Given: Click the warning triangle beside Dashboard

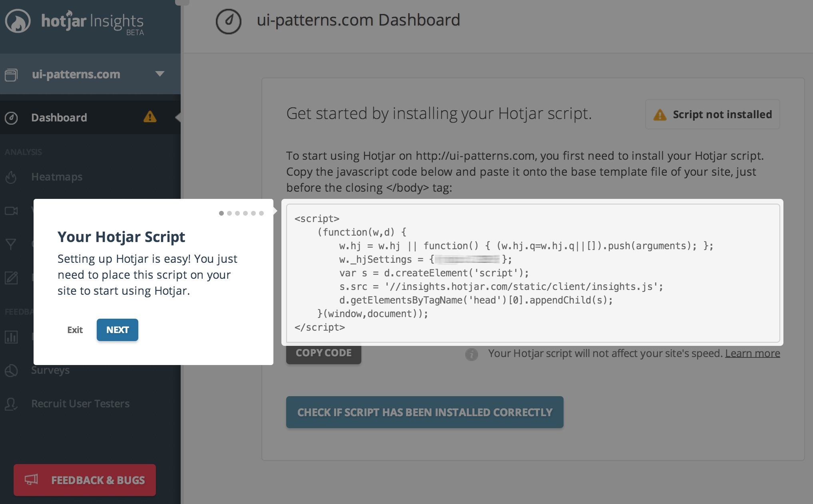Looking at the screenshot, I should pyautogui.click(x=150, y=117).
